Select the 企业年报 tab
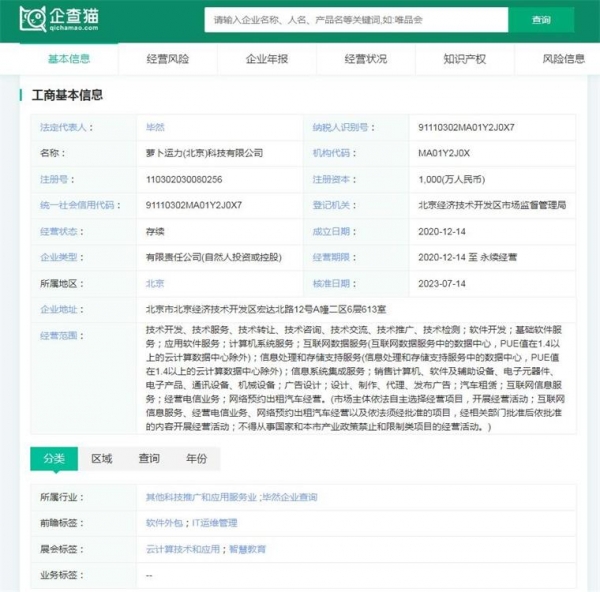The width and height of the screenshot is (600, 592). click(266, 59)
